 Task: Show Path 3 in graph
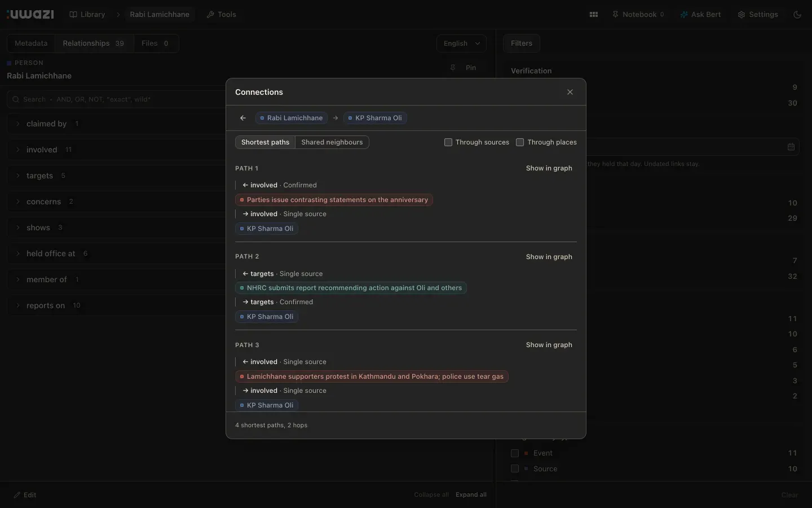tap(549, 345)
